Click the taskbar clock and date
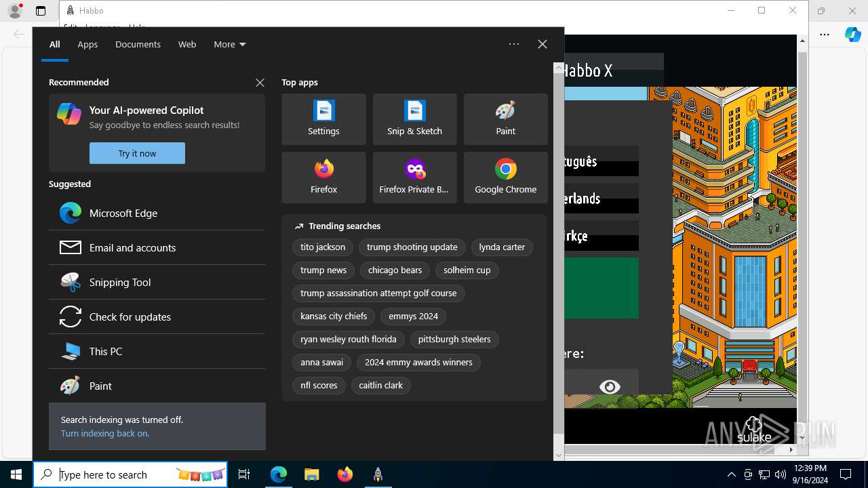The height and width of the screenshot is (488, 868). click(810, 474)
